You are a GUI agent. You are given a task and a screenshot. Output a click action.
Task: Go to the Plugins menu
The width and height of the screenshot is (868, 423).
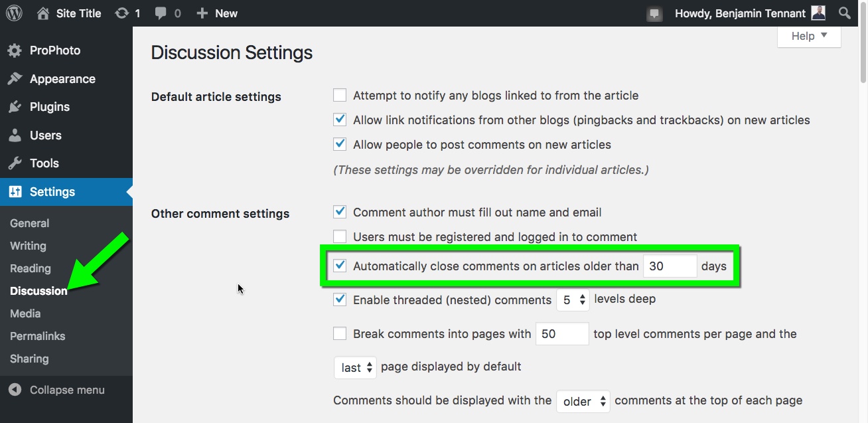49,107
